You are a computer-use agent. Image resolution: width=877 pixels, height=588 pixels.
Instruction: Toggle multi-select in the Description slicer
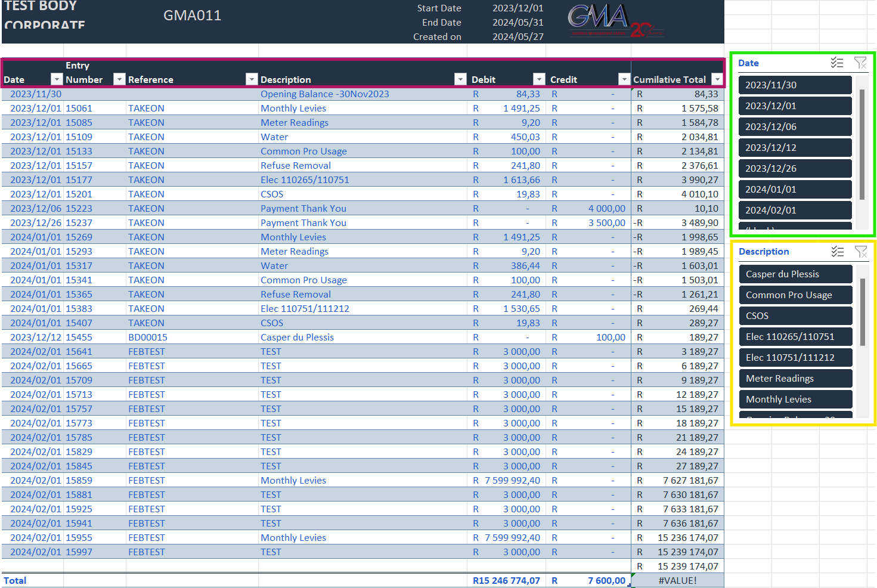[x=838, y=252]
